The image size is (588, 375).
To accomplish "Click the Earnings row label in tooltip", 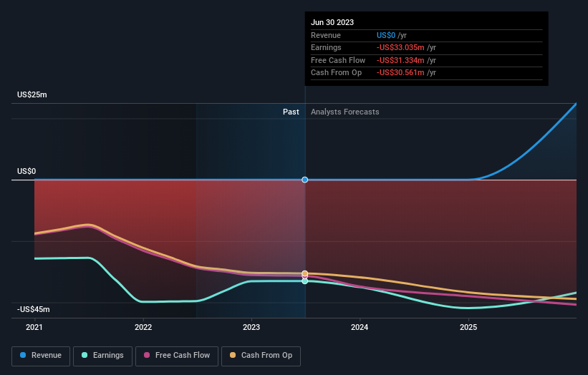I will 327,47.
